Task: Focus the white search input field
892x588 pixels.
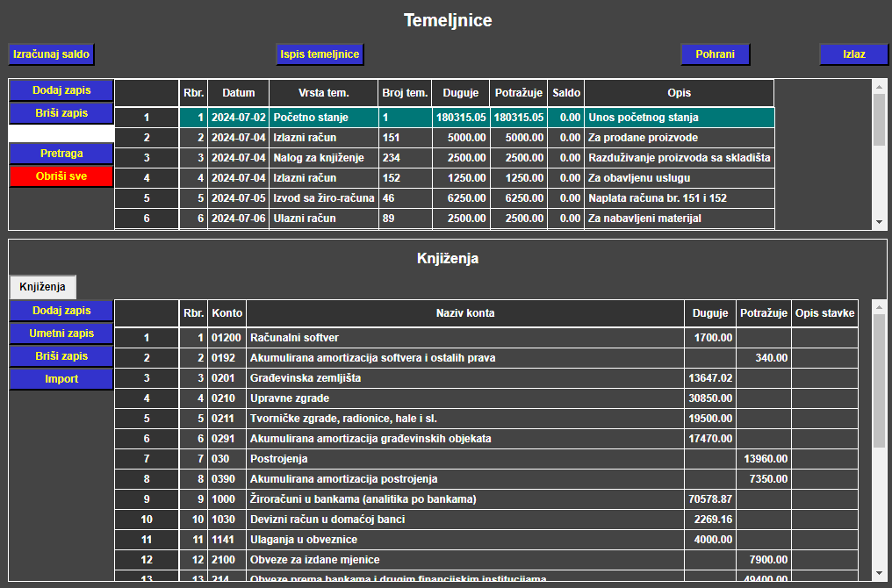Action: click(61, 133)
